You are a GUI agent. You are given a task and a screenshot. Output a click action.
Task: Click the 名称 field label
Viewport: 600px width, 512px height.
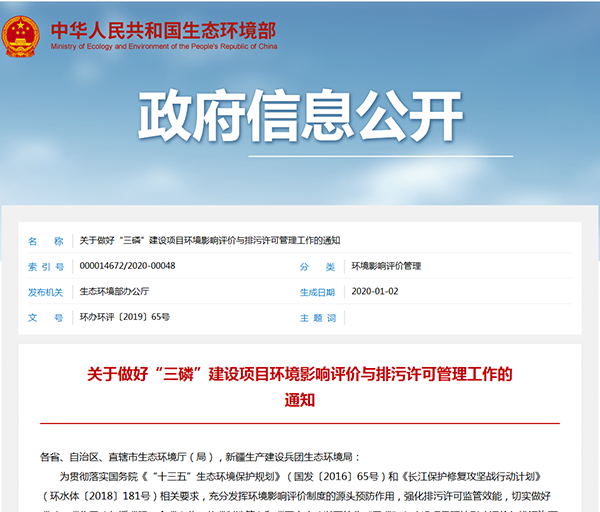point(45,241)
